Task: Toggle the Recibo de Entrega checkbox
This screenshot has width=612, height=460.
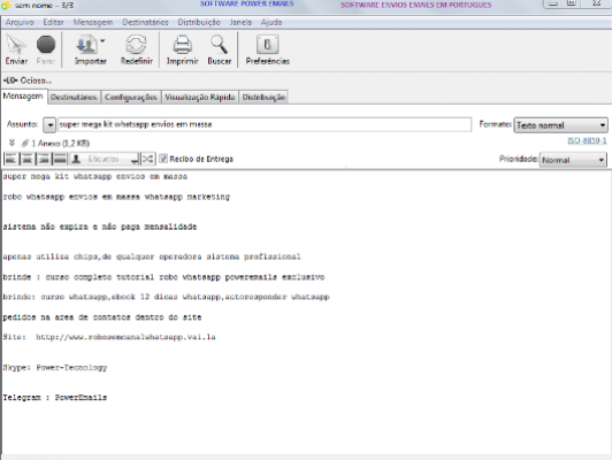Action: click(x=164, y=159)
